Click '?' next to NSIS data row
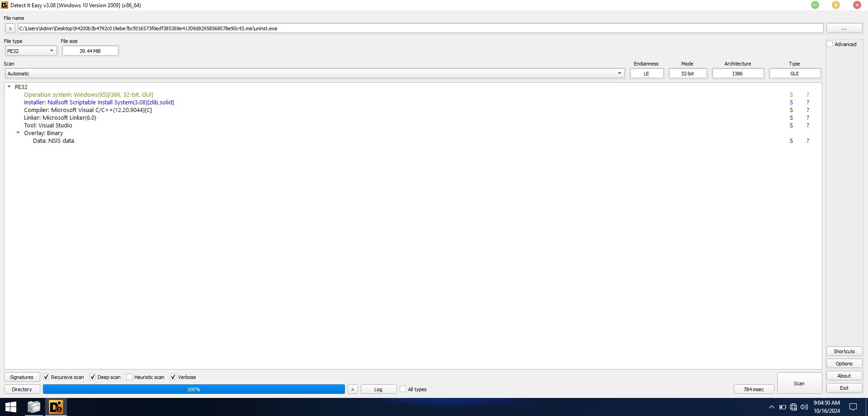Screen dimensions: 868x416 click(x=808, y=141)
